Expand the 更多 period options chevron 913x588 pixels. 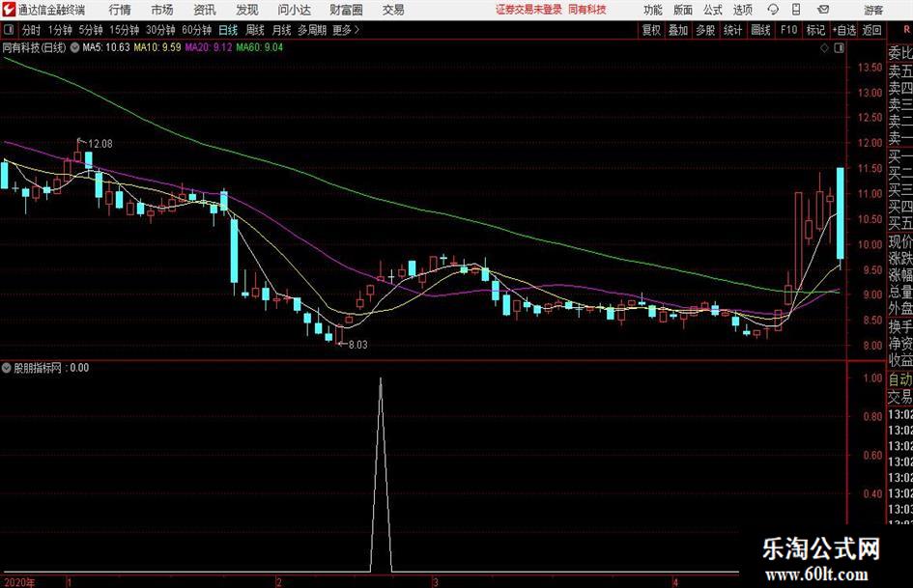pyautogui.click(x=357, y=30)
